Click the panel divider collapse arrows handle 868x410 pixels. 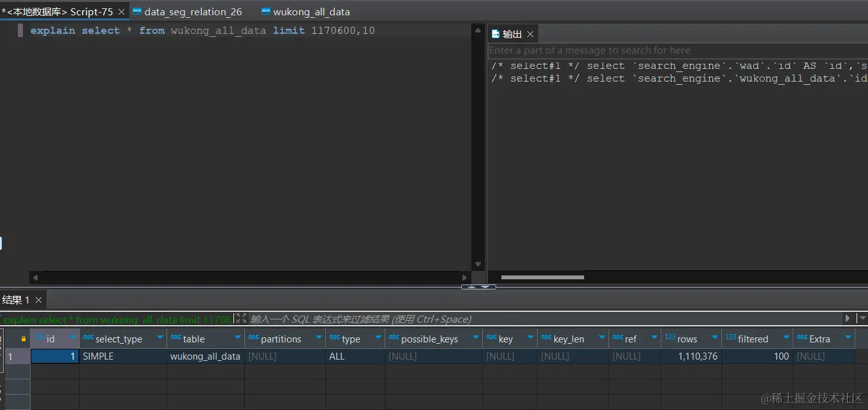click(x=478, y=287)
